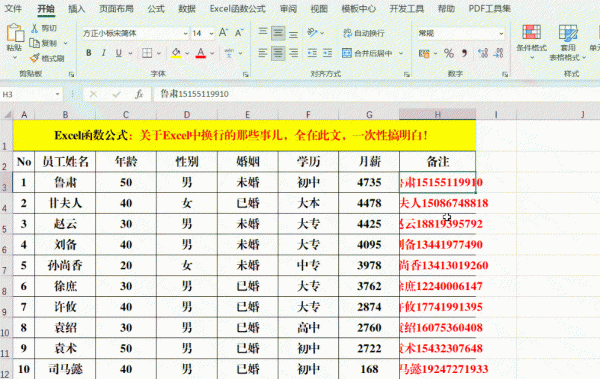This screenshot has height=379, width=600.
Task: Open the alignment (对齐方式) dialog launcher
Action: tap(406, 74)
